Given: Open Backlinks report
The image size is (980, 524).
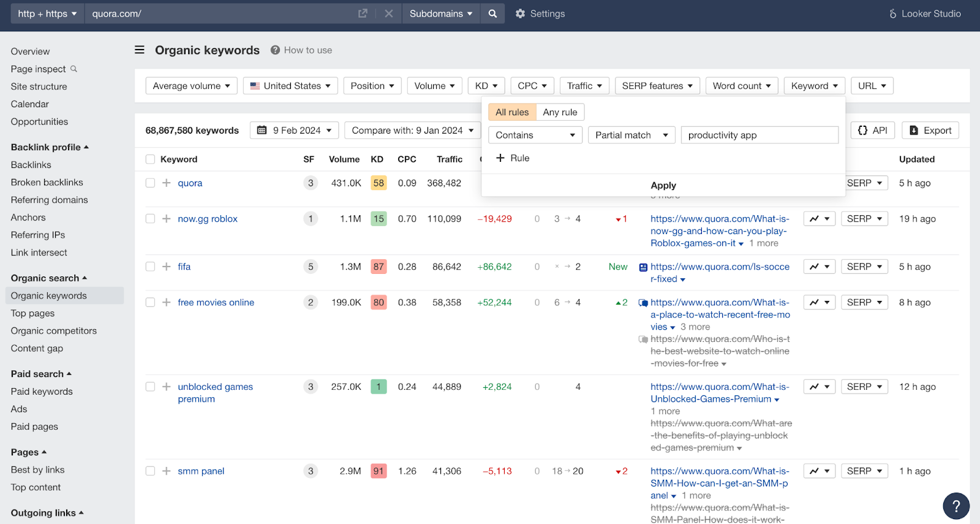Looking at the screenshot, I should coord(31,165).
